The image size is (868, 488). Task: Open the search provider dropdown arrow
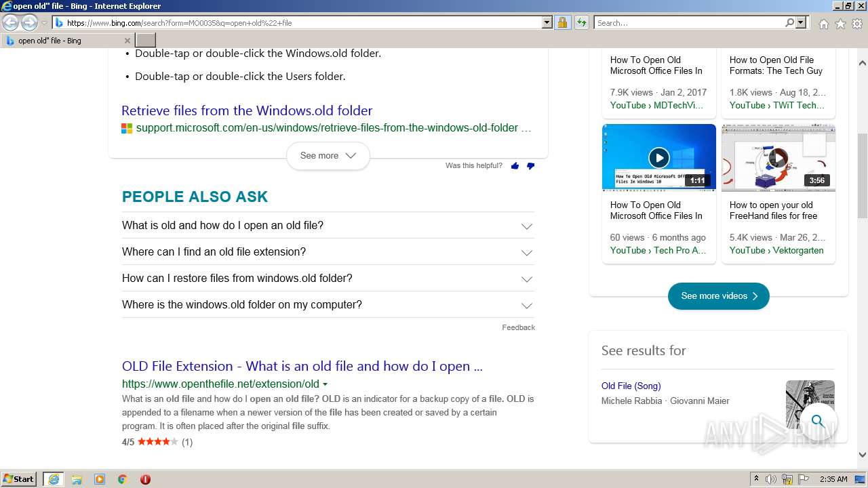pos(801,22)
